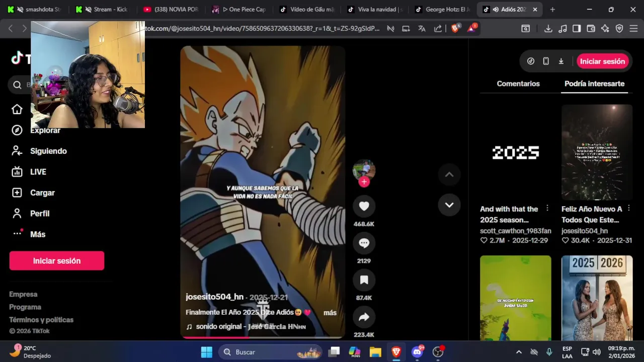The height and width of the screenshot is (362, 644).
Task: Expand the Más menu in sidebar
Action: (x=28, y=234)
